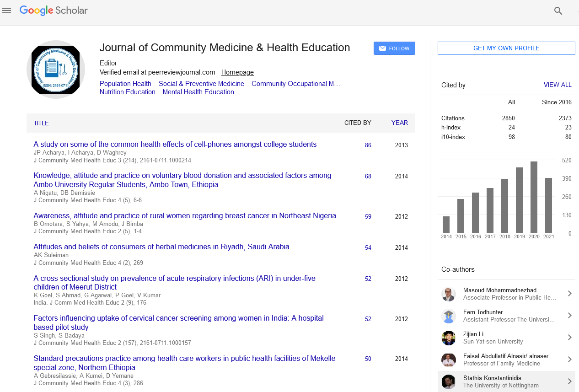Screen dimensions: 579x392
Task: Open the journal profile logo image
Action: (55, 70)
